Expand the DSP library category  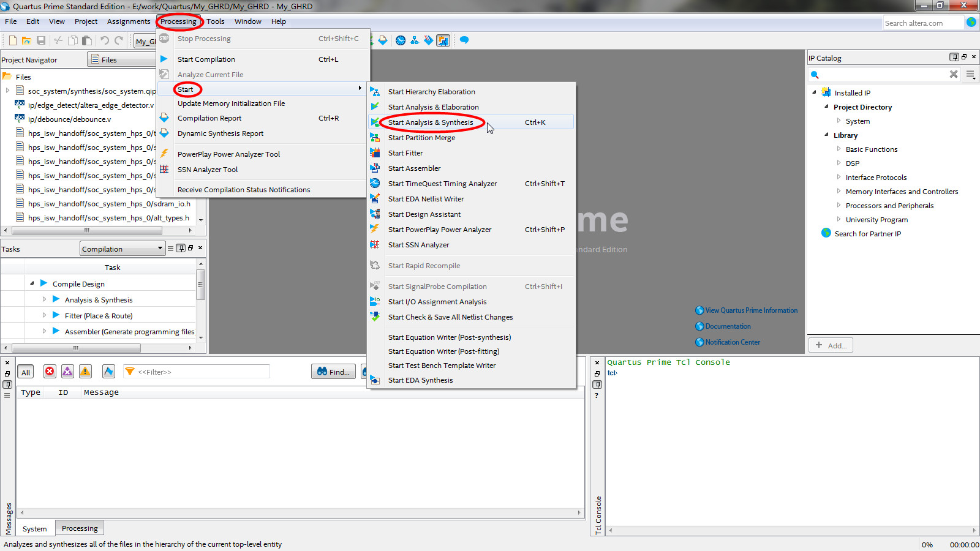pyautogui.click(x=839, y=163)
